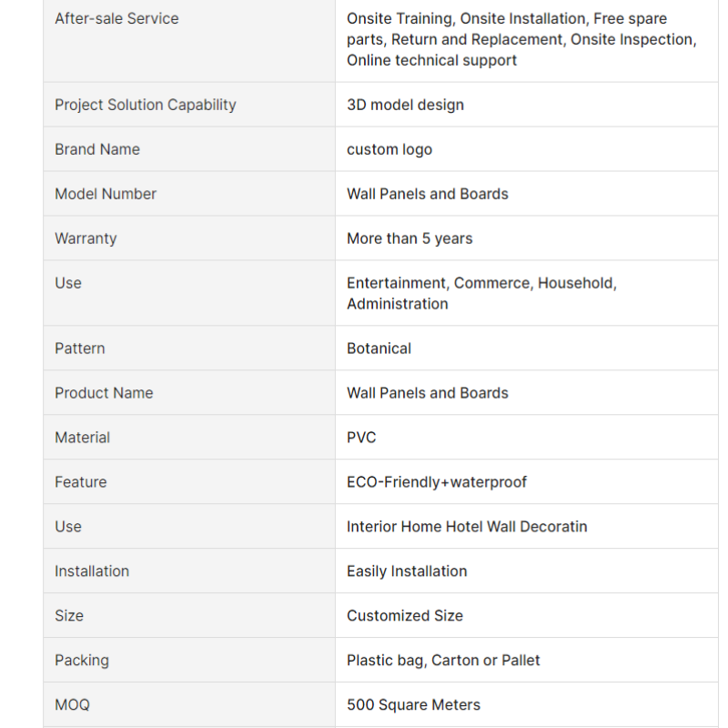Select the "Botanical" pattern value
The height and width of the screenshot is (728, 728).
(x=379, y=349)
